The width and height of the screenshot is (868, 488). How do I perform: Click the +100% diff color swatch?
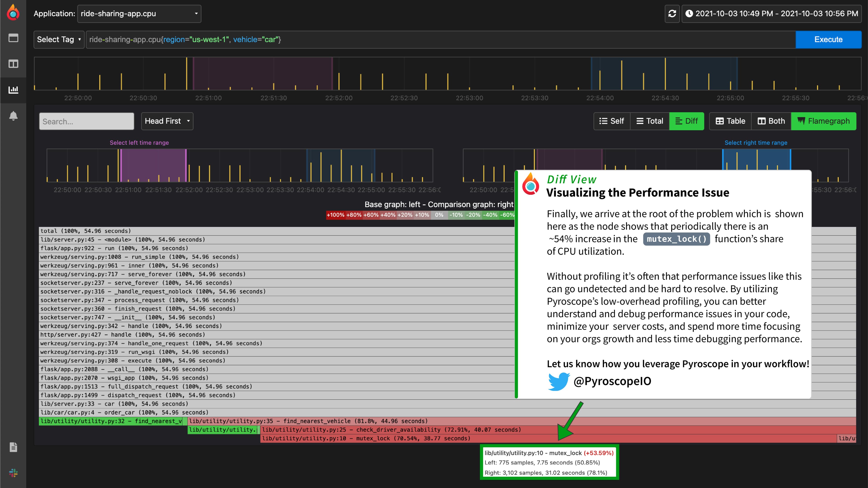tap(336, 215)
